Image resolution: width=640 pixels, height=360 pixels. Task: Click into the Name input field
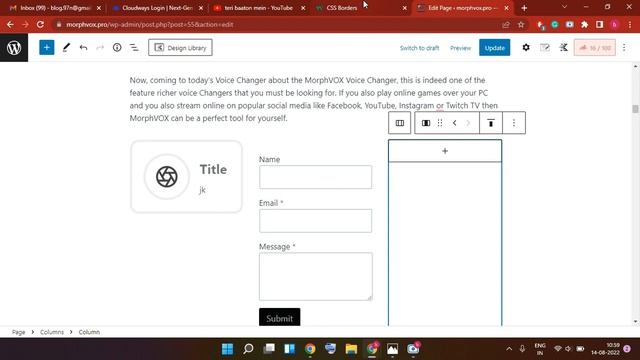point(316,177)
